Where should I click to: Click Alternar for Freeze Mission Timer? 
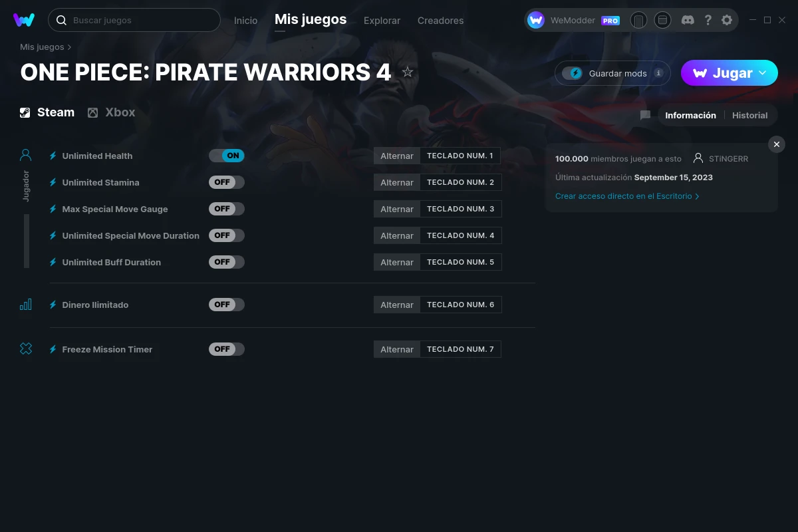(397, 349)
